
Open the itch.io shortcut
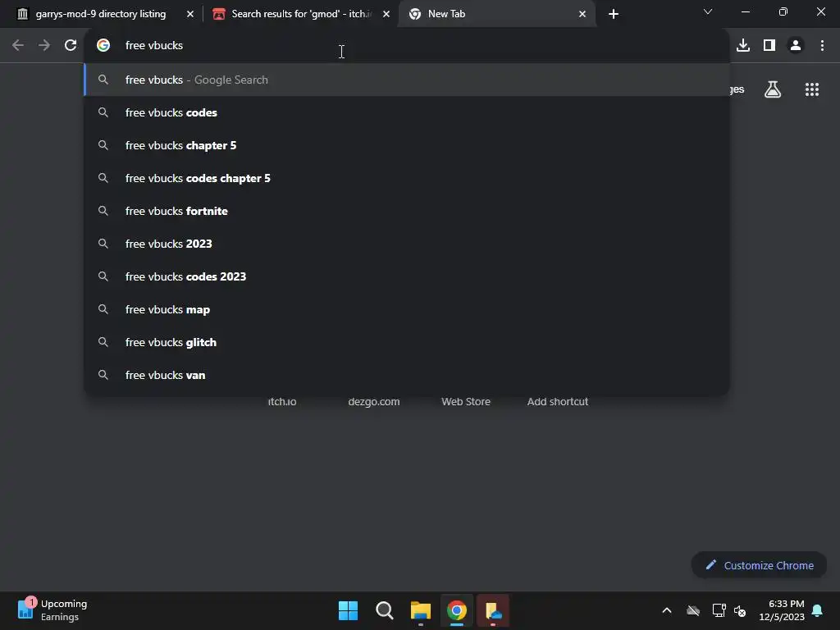click(282, 401)
